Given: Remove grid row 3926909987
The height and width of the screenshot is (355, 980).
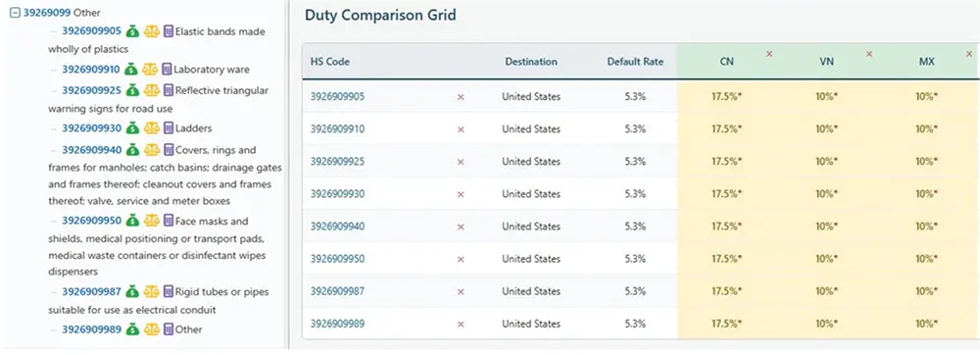Looking at the screenshot, I should pos(461,291).
